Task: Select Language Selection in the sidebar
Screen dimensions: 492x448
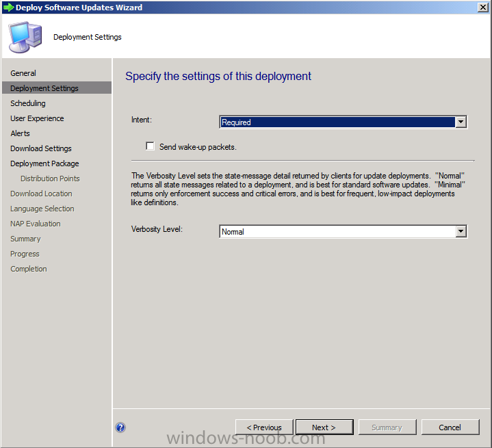Action: pos(42,209)
